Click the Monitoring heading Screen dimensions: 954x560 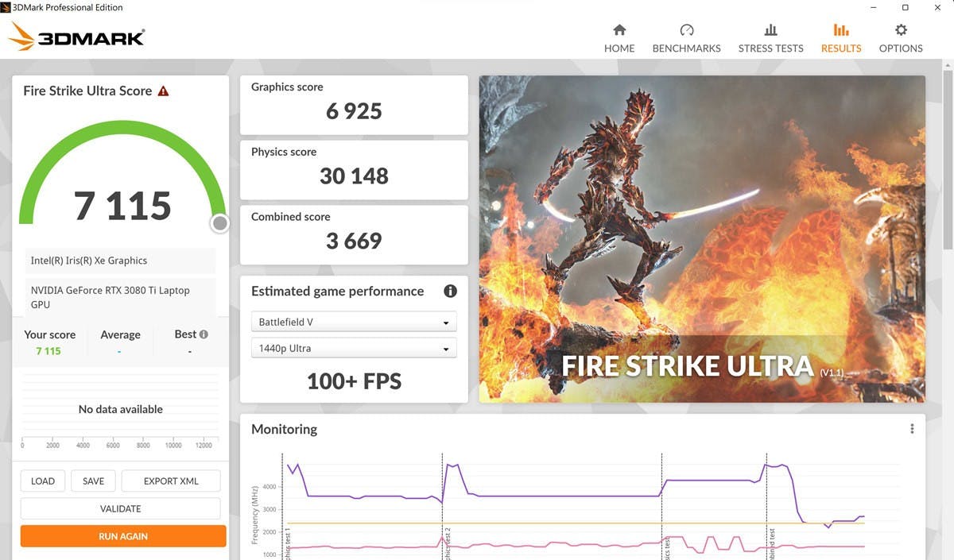pyautogui.click(x=284, y=429)
